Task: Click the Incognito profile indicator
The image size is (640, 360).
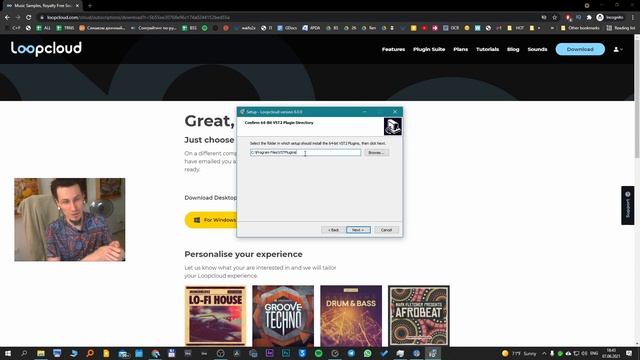Action: [x=610, y=17]
